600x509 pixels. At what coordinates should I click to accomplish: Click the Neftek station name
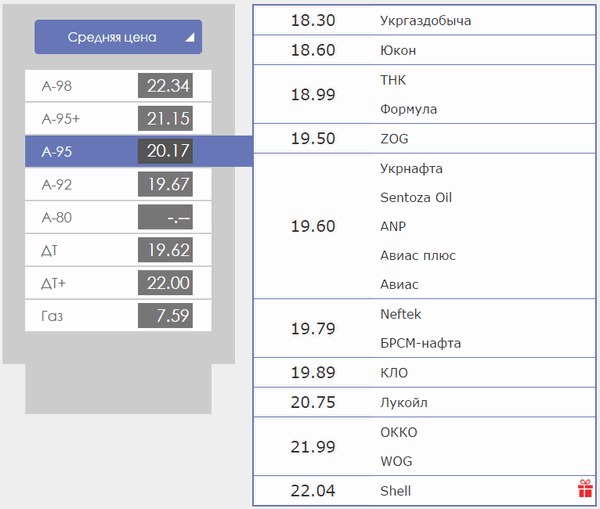click(401, 314)
